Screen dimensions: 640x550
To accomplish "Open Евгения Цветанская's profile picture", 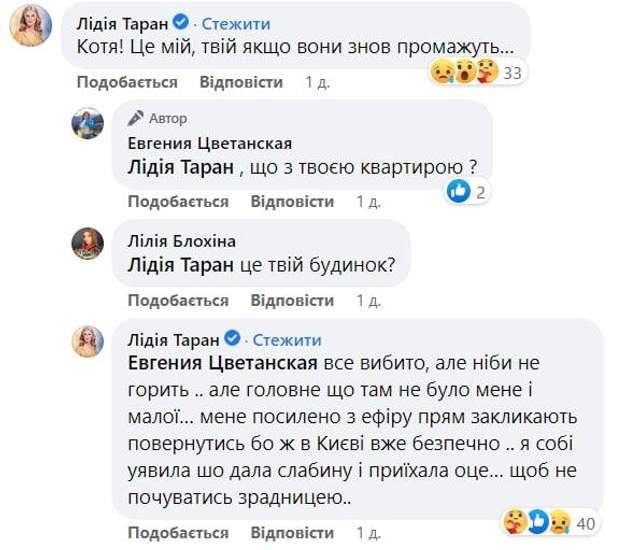I will 87,123.
